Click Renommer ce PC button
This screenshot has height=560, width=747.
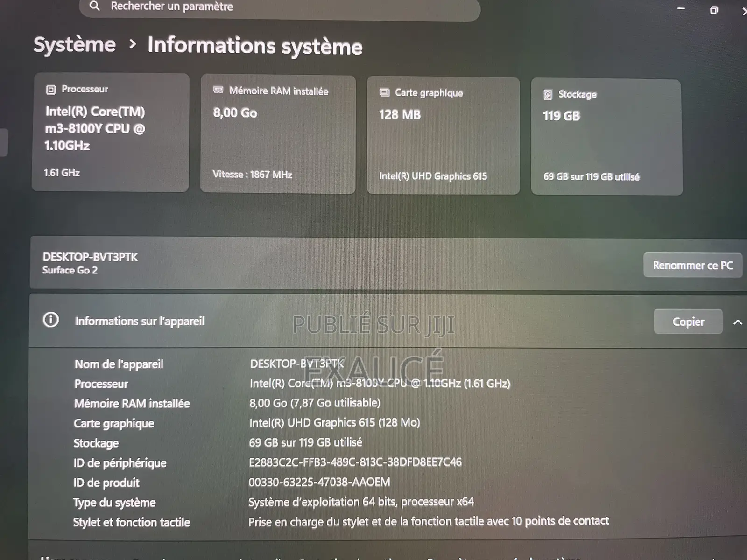pyautogui.click(x=693, y=266)
